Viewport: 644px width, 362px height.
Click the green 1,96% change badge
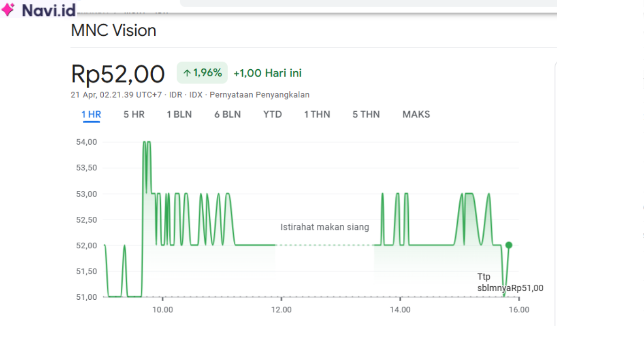(202, 73)
